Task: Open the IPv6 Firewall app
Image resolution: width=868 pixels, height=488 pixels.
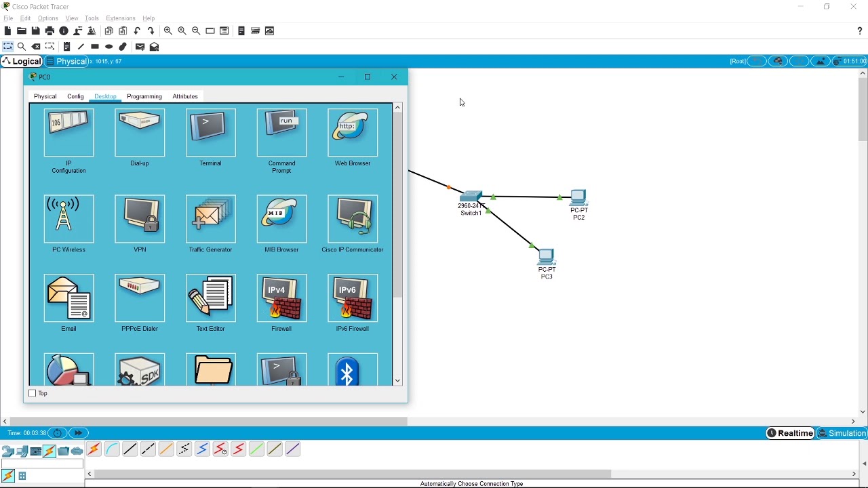Action: pos(353,298)
